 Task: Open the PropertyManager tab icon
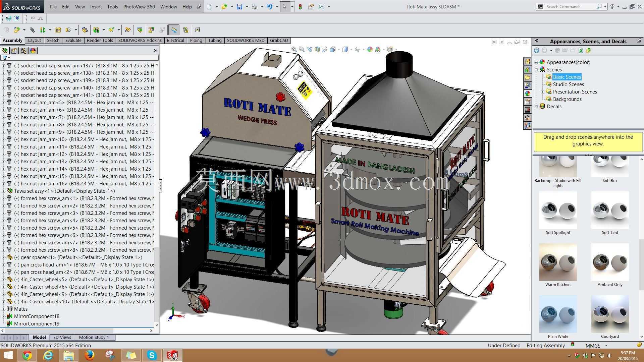click(14, 51)
